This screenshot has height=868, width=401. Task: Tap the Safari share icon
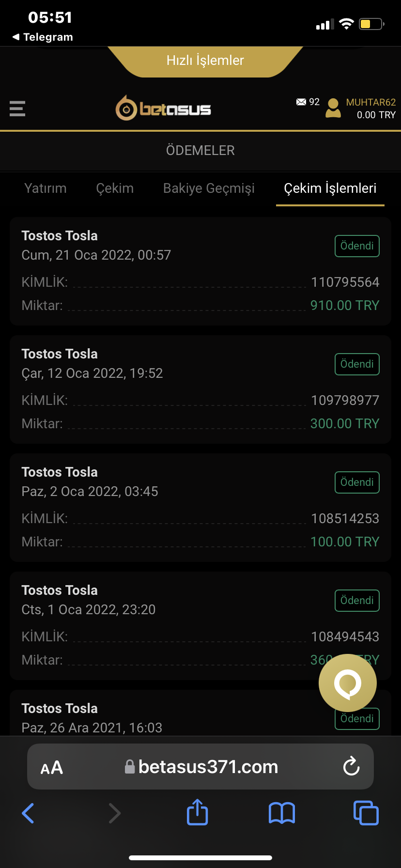point(197,812)
